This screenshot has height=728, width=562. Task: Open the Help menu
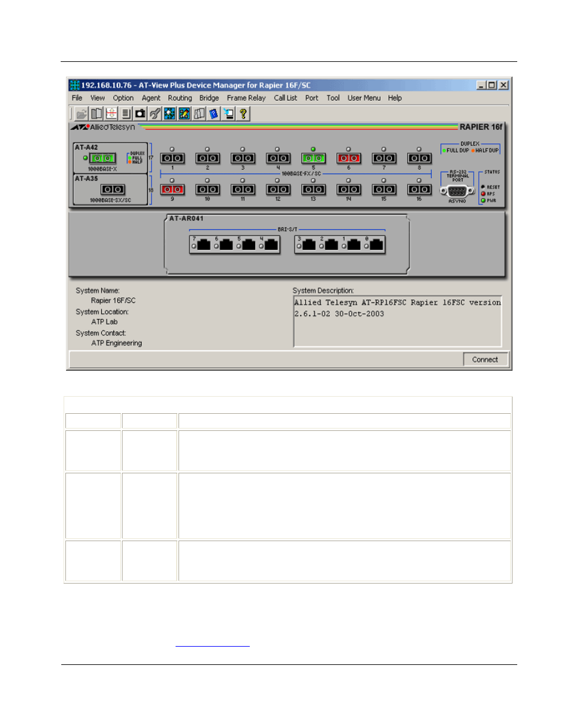(395, 98)
